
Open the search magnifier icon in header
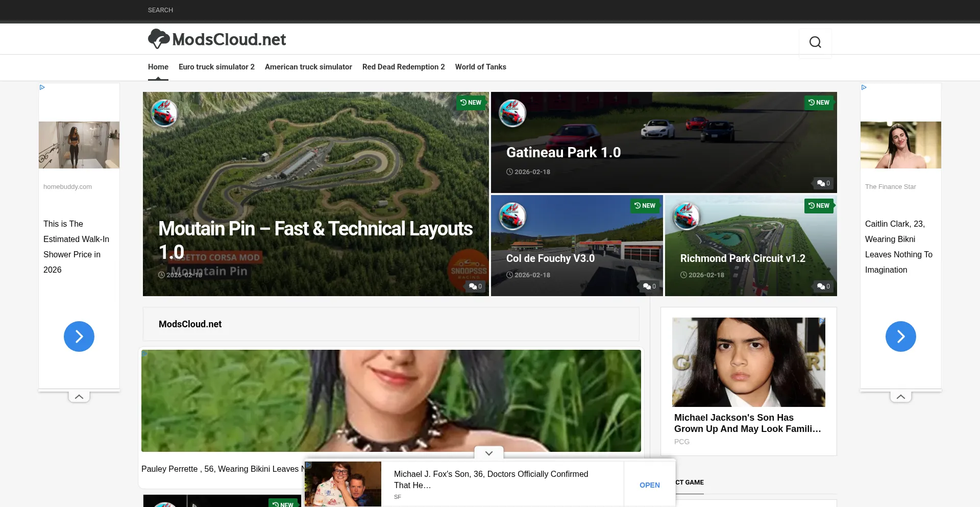[815, 42]
